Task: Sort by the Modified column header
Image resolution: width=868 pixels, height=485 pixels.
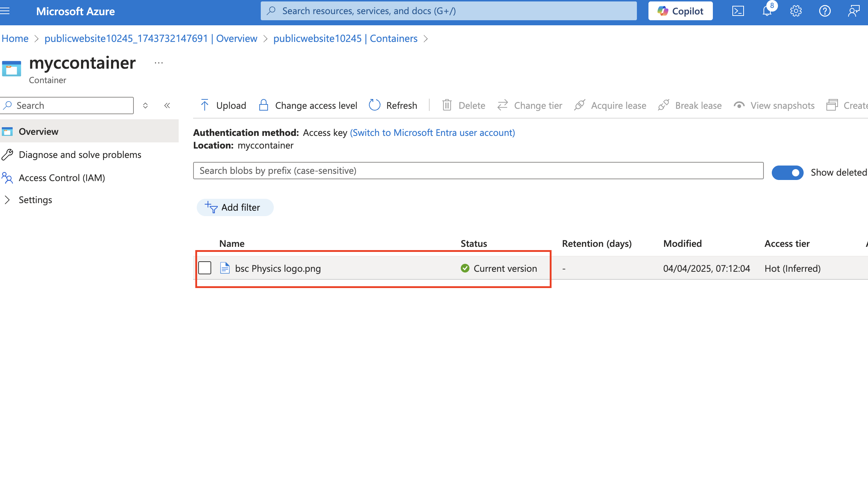Action: [682, 244]
